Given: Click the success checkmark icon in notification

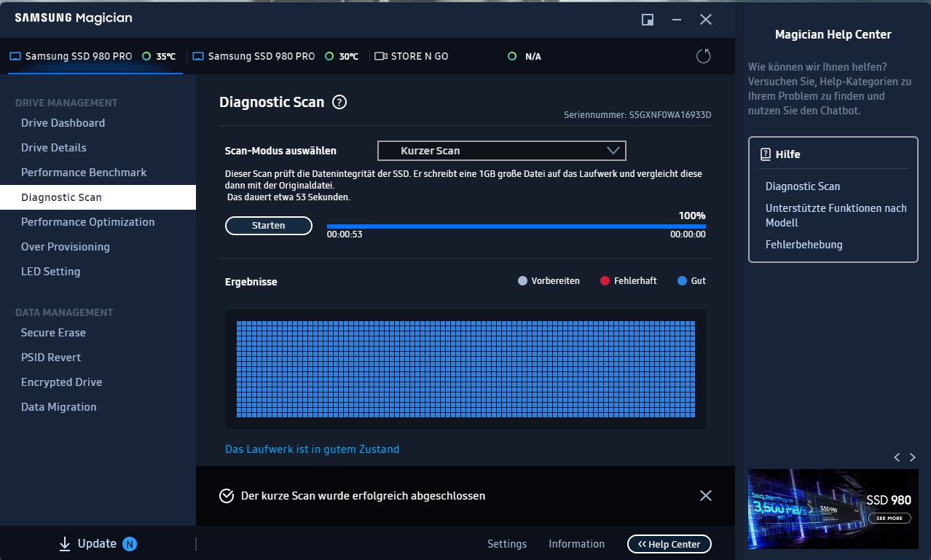Looking at the screenshot, I should 227,496.
